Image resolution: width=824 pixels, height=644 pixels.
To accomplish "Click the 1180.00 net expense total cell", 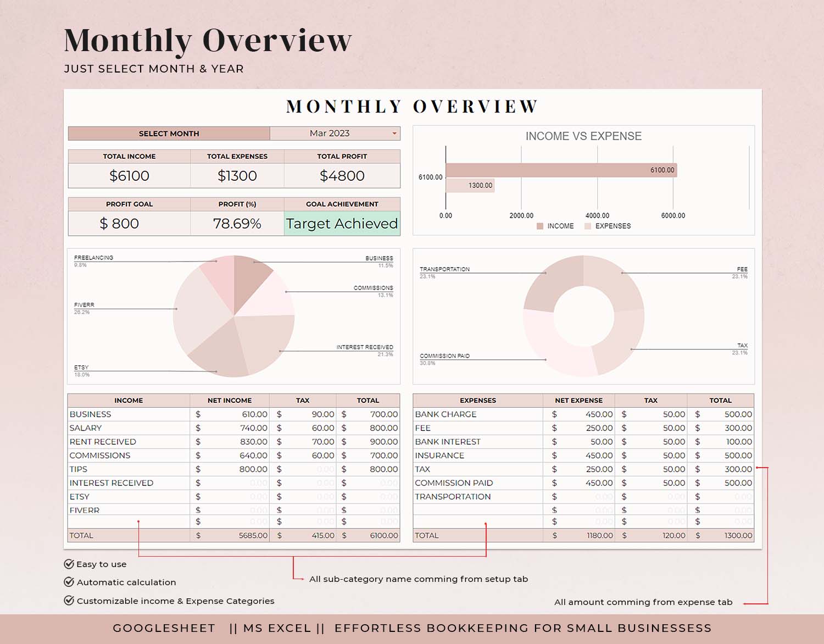I will point(579,535).
